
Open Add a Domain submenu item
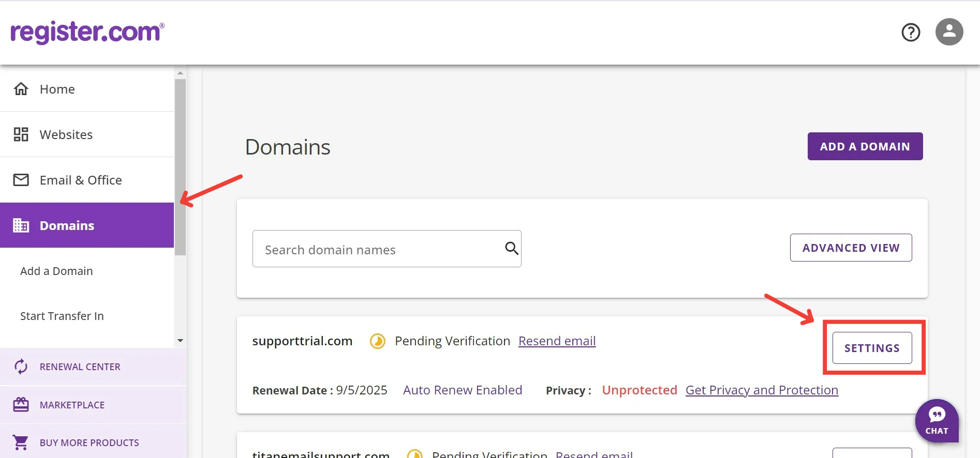[x=56, y=271]
